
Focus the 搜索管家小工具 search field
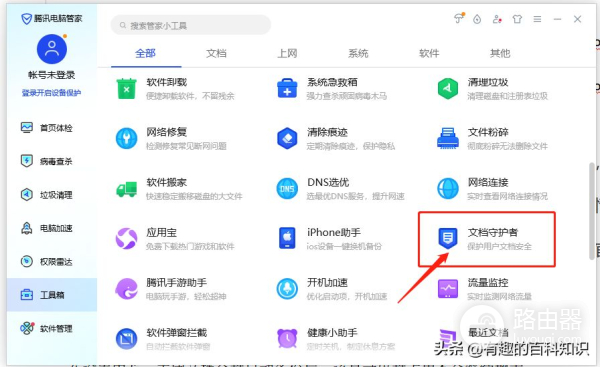[191, 25]
